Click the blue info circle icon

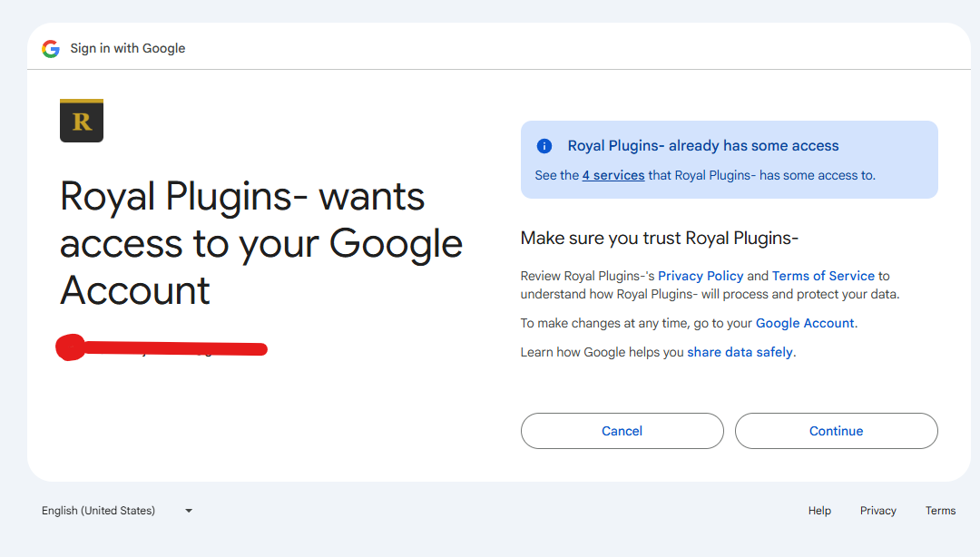(544, 146)
